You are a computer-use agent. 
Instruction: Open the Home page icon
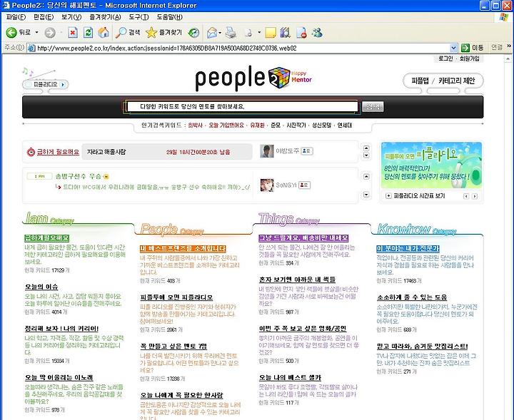[104, 32]
